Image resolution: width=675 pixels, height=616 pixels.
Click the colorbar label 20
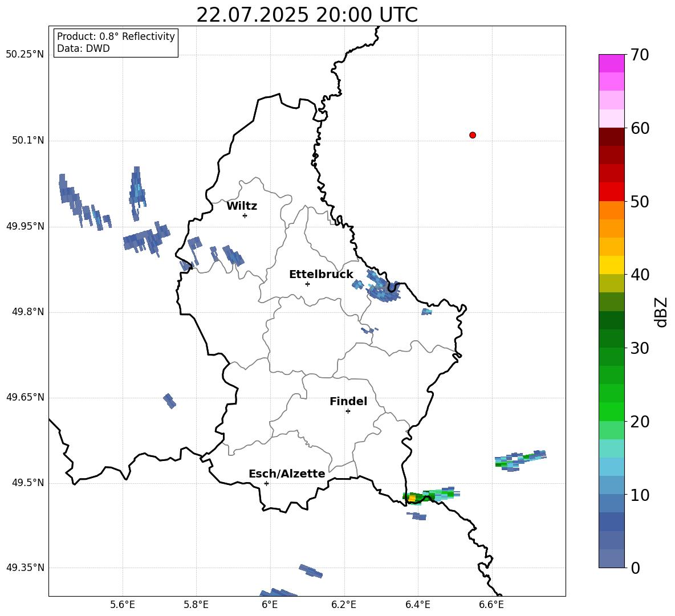[640, 422]
